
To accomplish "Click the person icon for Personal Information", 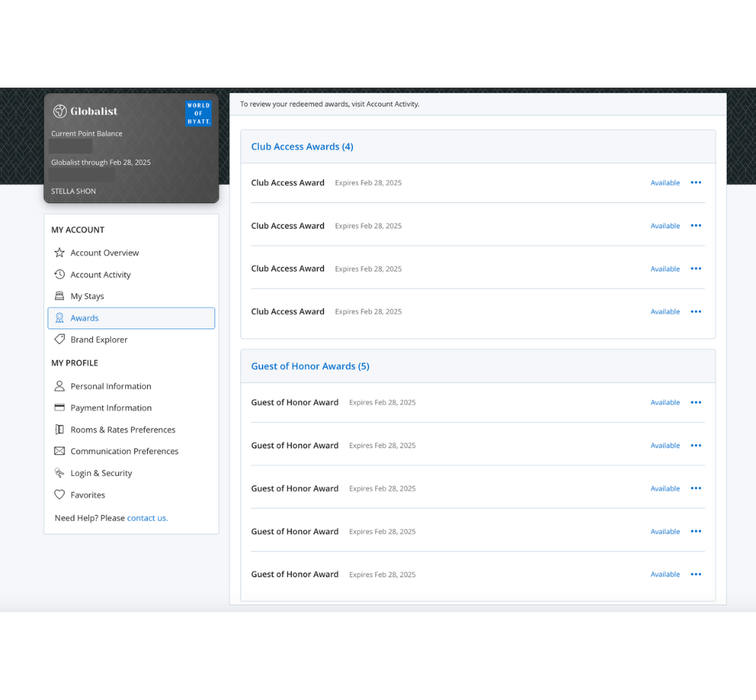I will [x=59, y=386].
